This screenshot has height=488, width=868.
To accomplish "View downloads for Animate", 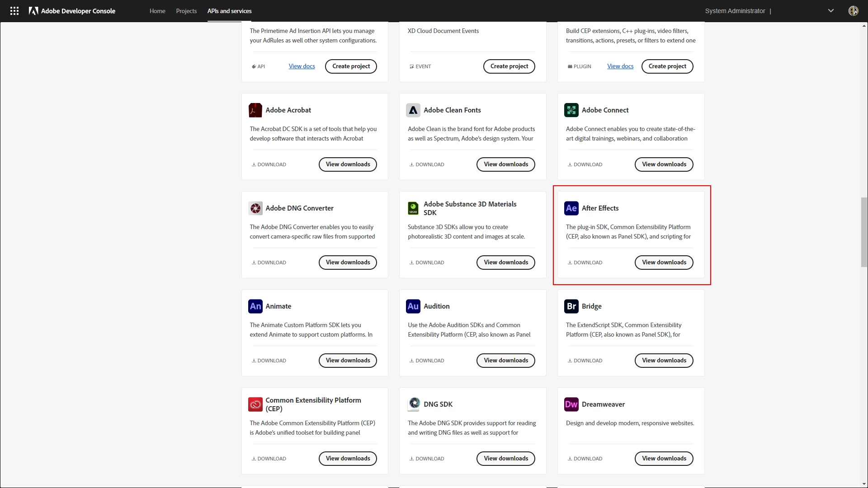I will click(x=348, y=361).
